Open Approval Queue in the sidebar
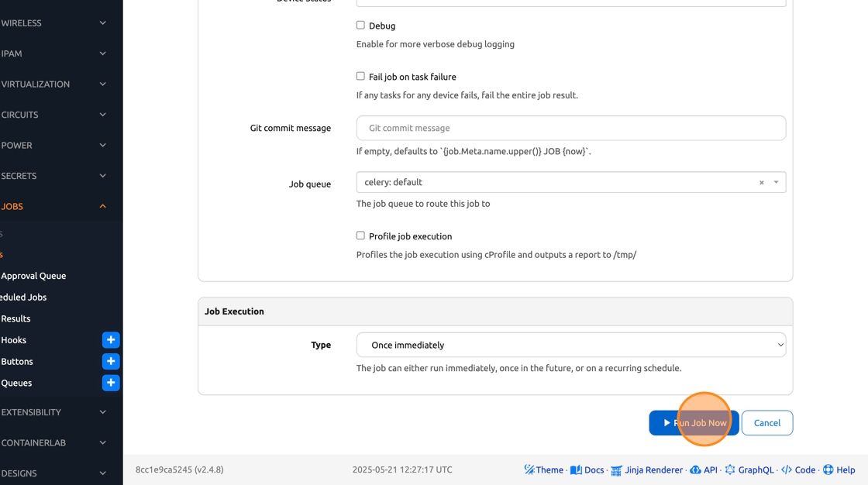The height and width of the screenshot is (485, 868). click(33, 276)
